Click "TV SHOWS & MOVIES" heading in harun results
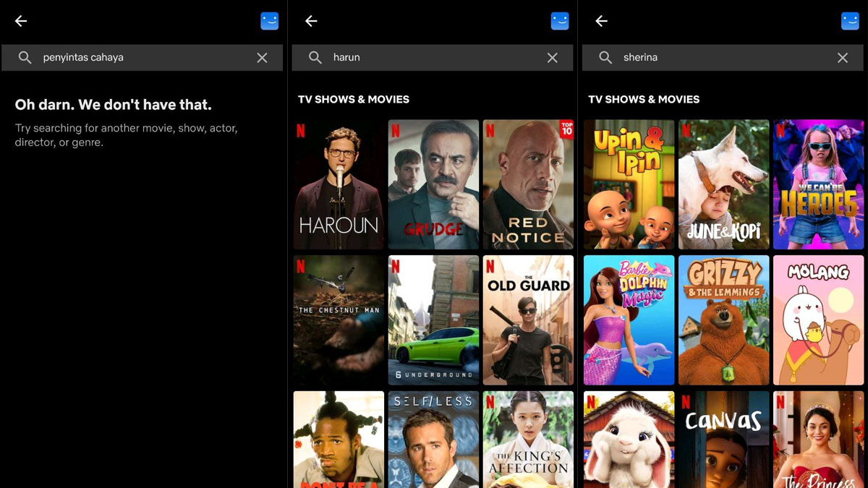This screenshot has height=488, width=868. [354, 99]
